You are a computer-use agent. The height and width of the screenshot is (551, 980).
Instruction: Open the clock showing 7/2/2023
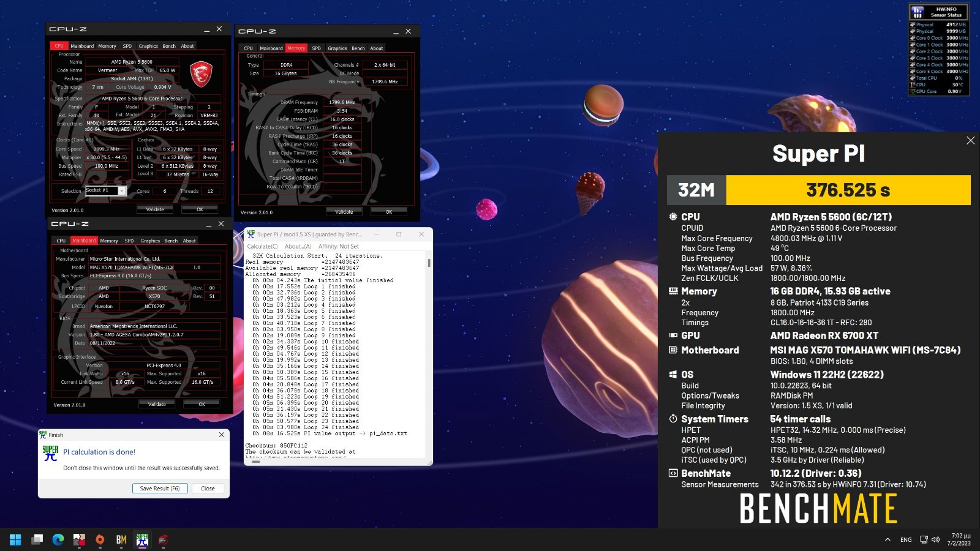(960, 539)
